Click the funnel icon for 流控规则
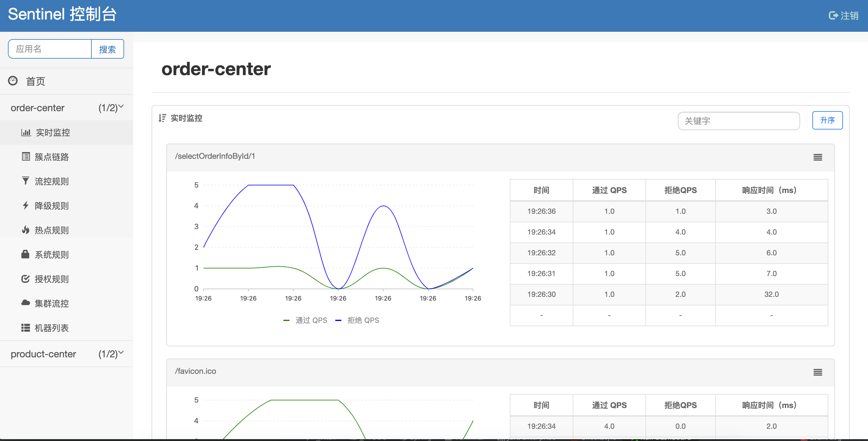Image resolution: width=868 pixels, height=441 pixels. tap(26, 181)
